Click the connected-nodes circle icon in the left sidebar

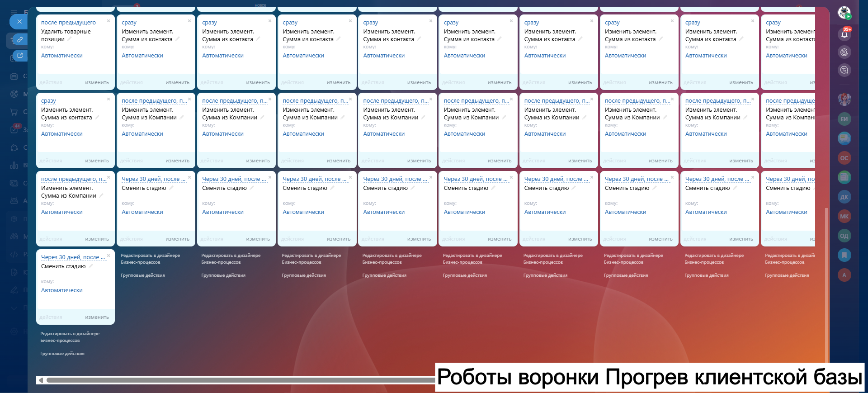pos(14,147)
